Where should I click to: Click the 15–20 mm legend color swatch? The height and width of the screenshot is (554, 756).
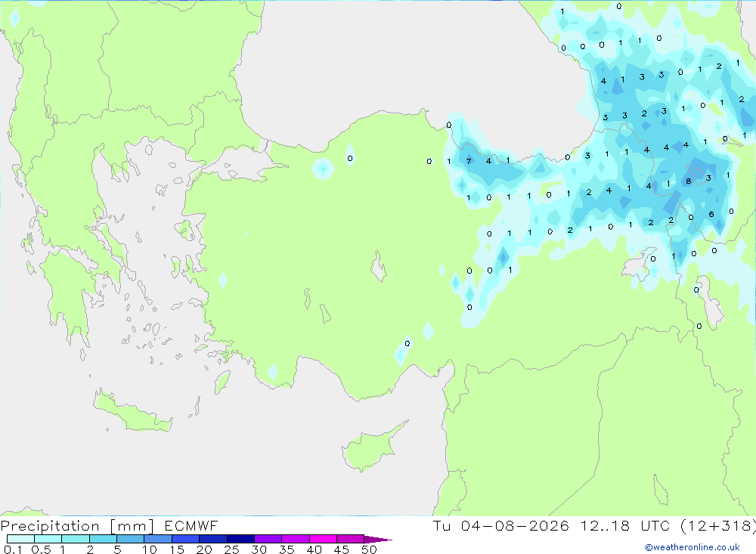pyautogui.click(x=186, y=539)
